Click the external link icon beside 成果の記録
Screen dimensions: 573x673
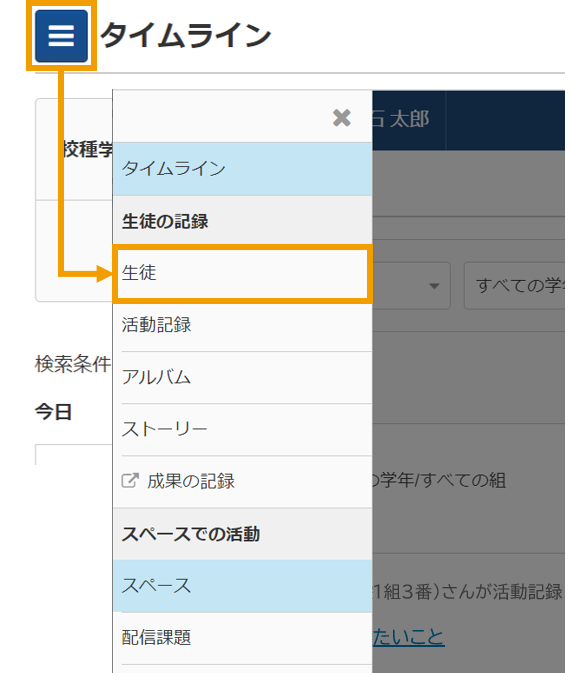130,481
